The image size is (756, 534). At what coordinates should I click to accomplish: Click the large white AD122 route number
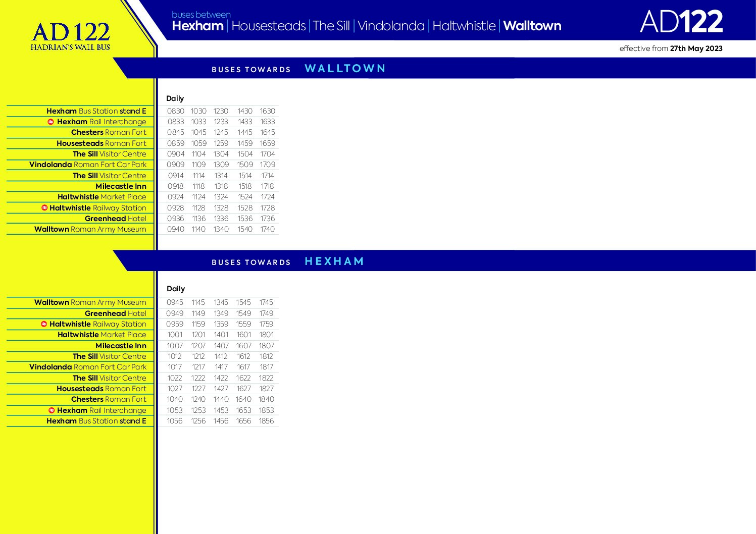pos(681,22)
